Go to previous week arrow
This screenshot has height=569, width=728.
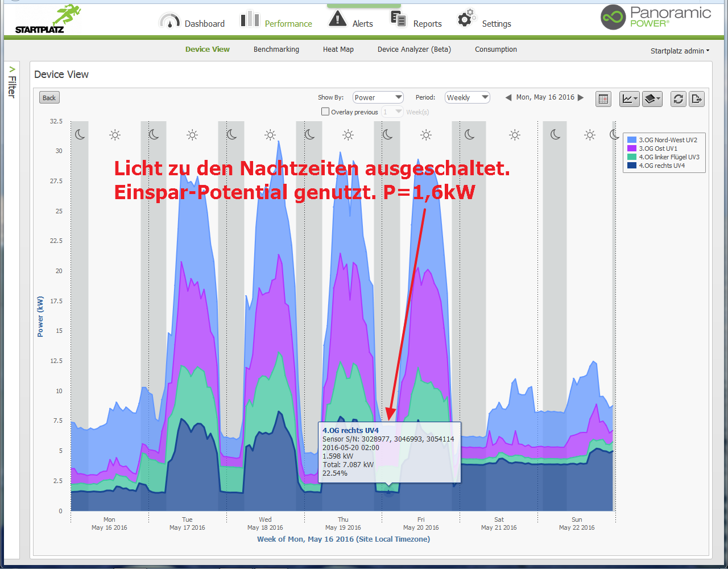(x=508, y=97)
